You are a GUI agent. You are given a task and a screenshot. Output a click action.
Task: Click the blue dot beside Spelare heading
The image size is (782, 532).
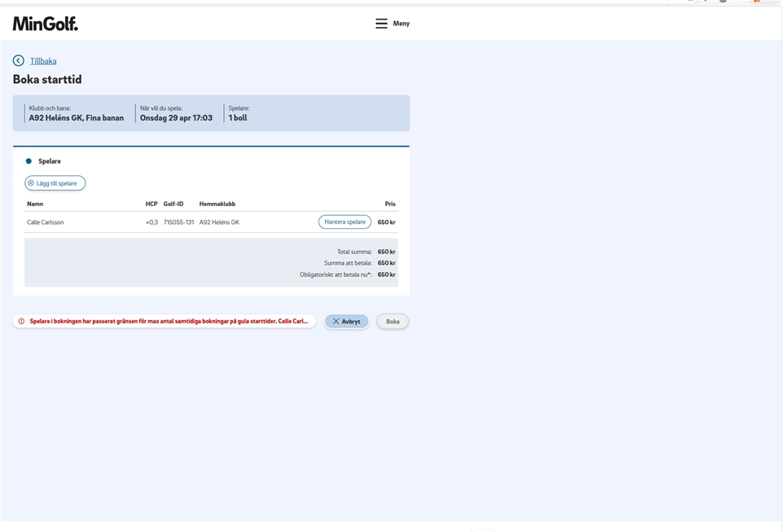tap(29, 161)
